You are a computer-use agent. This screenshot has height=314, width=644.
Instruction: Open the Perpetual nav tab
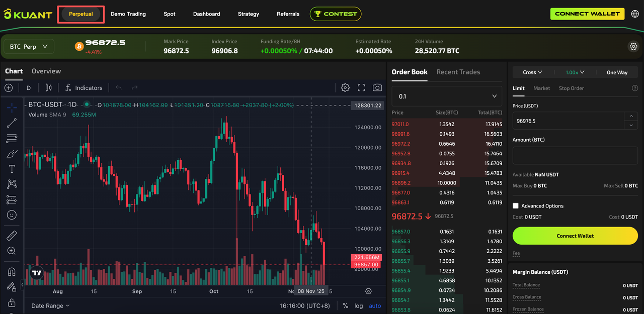pyautogui.click(x=81, y=14)
